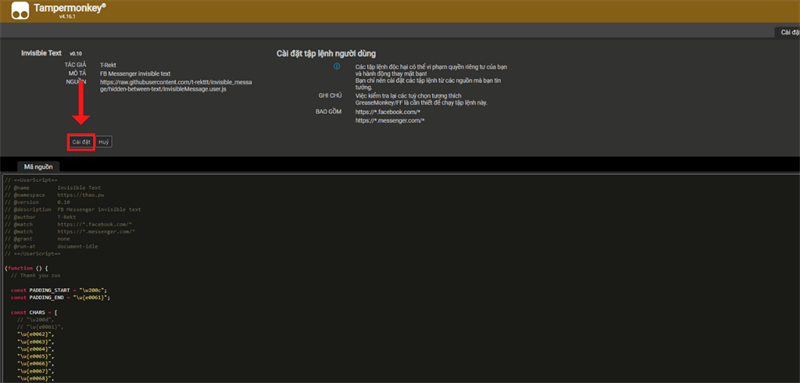The height and width of the screenshot is (383, 800).
Task: Click the '@version 0.10' code line
Action: (37, 202)
